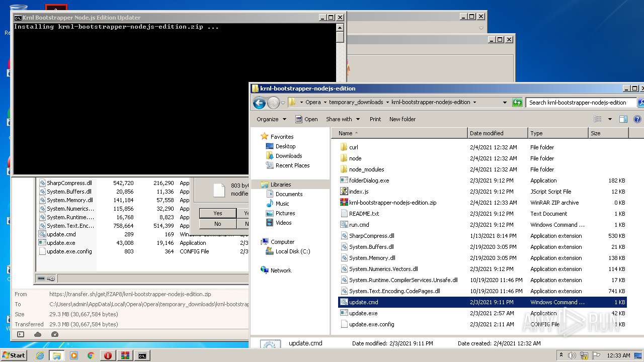Click the drive icon in the WinRAR status bar
644x362 pixels.
pos(41,279)
